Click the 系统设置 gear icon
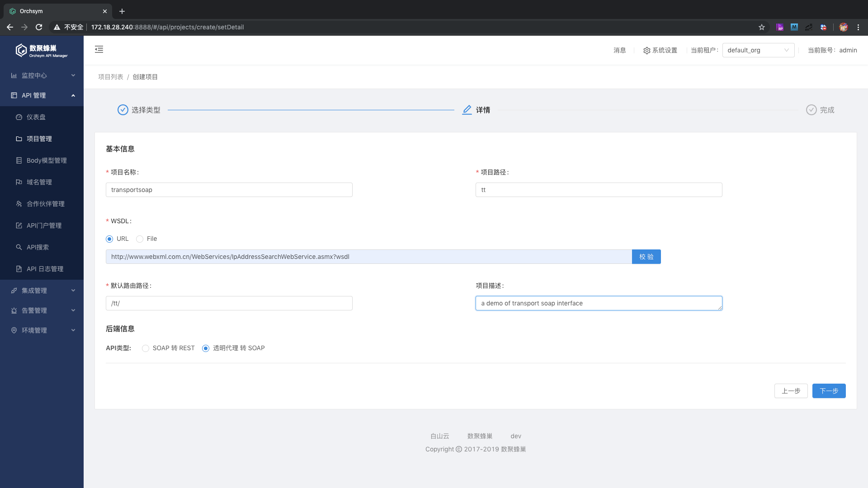Image resolution: width=868 pixels, height=488 pixels. pyautogui.click(x=646, y=51)
